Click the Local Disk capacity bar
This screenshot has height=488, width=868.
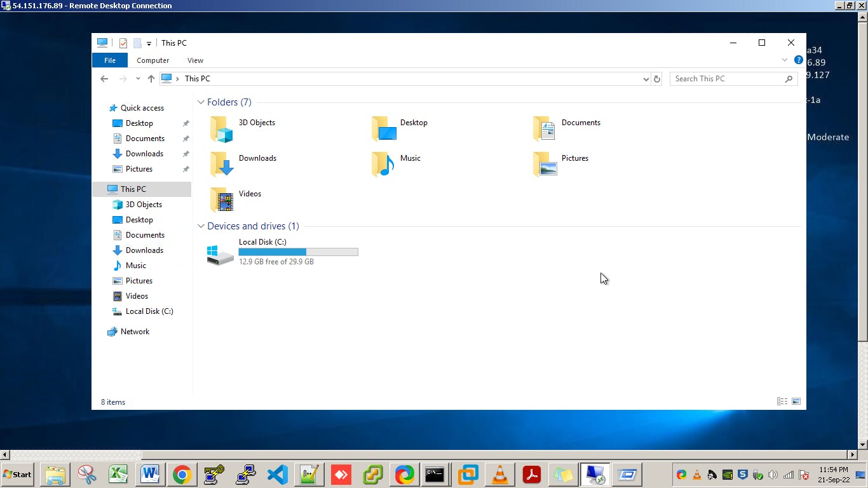[298, 252]
